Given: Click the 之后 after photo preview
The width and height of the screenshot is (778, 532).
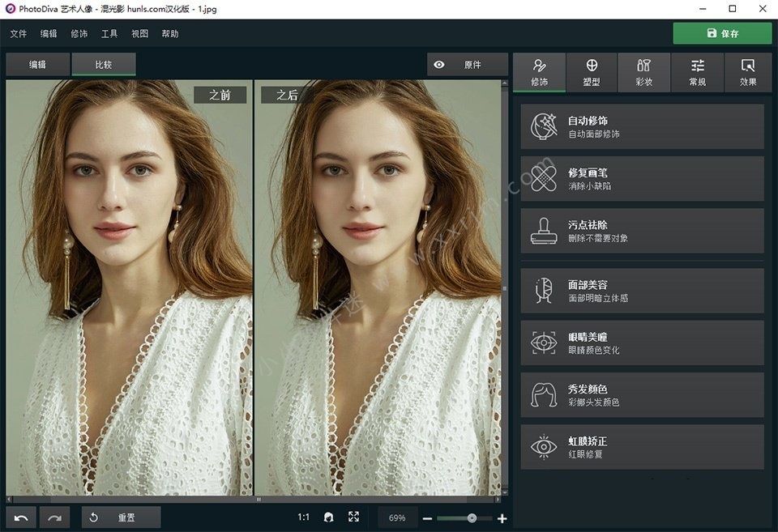Looking at the screenshot, I should click(378, 287).
